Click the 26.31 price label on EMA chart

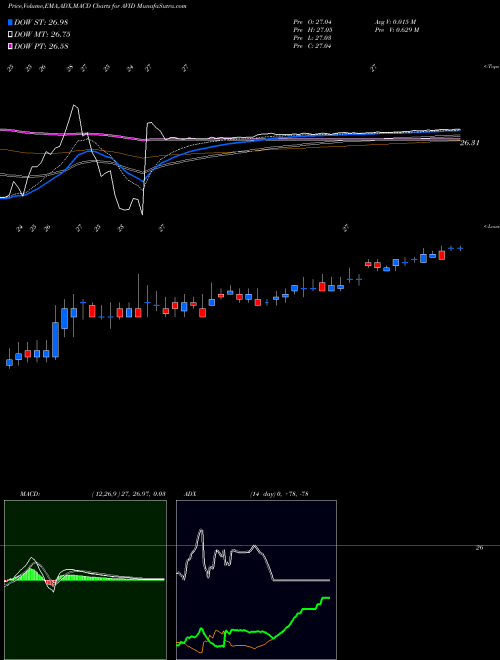(470, 143)
